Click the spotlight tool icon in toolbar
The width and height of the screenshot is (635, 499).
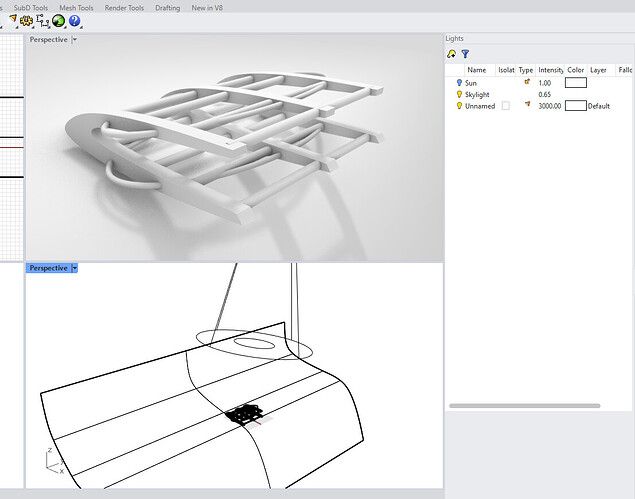click(13, 19)
